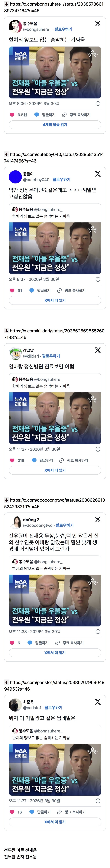Open info icon on 최정욱's tweet

[98, 801]
